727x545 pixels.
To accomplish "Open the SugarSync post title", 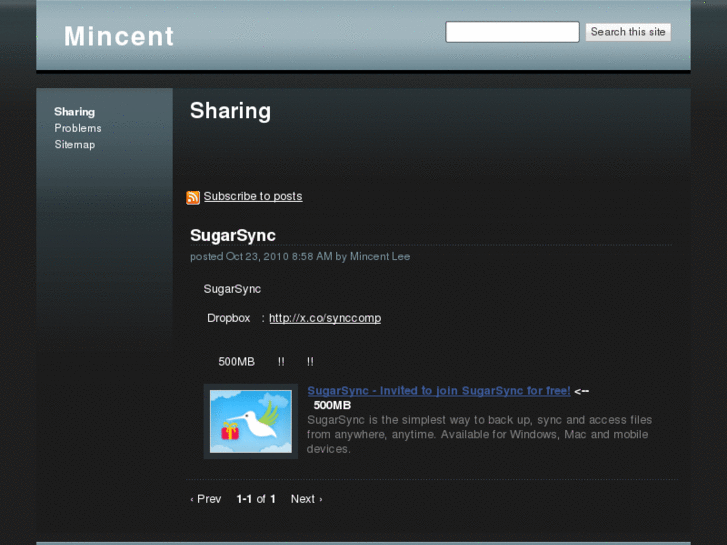I will [233, 235].
